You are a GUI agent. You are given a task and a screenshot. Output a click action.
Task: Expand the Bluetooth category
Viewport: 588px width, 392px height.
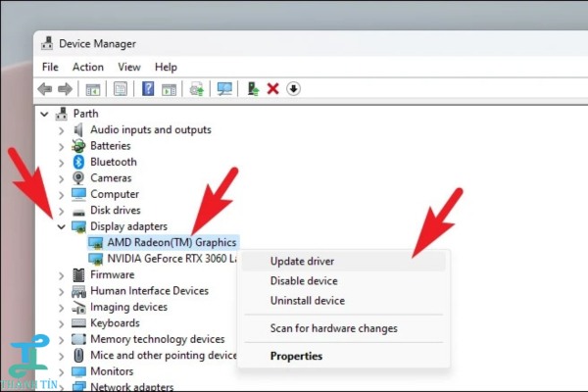(x=62, y=162)
